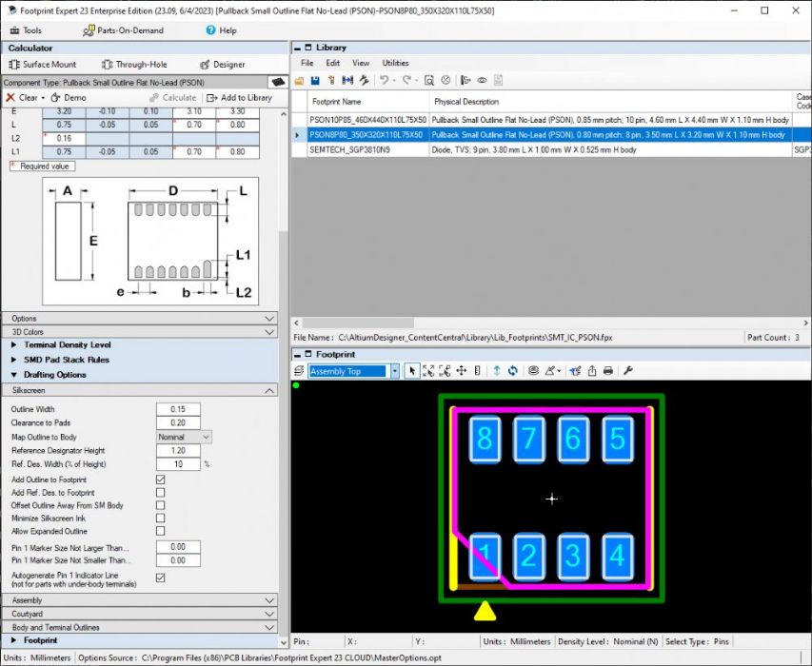Click the Outline Width input field

click(178, 409)
